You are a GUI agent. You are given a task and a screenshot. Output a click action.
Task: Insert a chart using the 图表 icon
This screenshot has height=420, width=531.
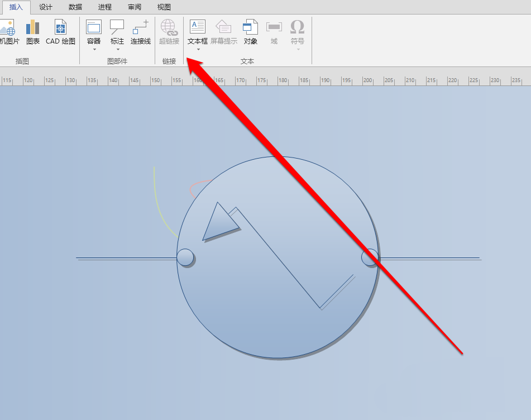click(x=32, y=31)
